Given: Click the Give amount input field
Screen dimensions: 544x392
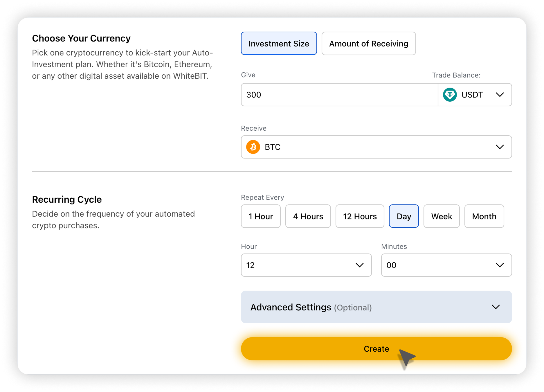Looking at the screenshot, I should pyautogui.click(x=339, y=95).
